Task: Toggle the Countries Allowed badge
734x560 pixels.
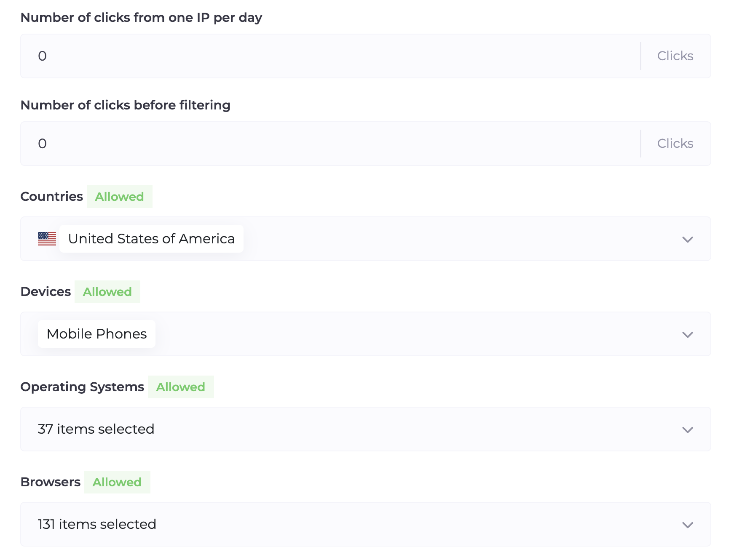Action: tap(119, 197)
